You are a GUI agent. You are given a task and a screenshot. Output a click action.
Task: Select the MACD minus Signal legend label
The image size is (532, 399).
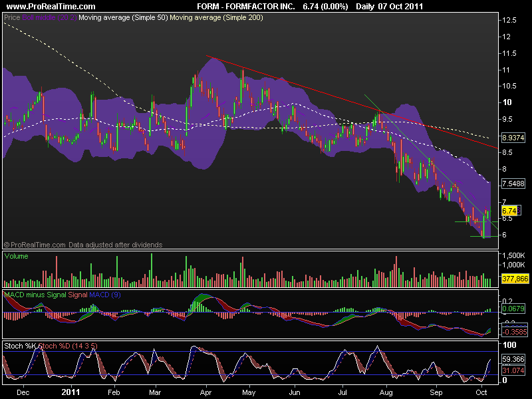tap(35, 295)
